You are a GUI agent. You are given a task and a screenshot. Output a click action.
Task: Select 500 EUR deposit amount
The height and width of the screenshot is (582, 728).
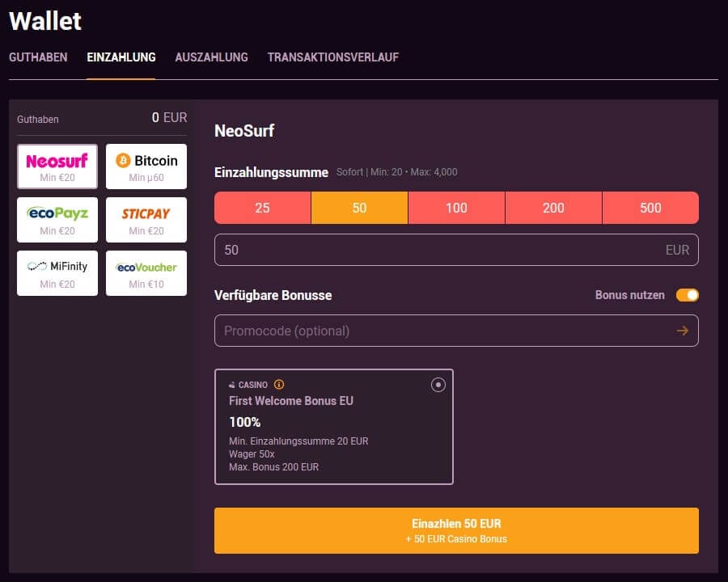click(x=650, y=208)
